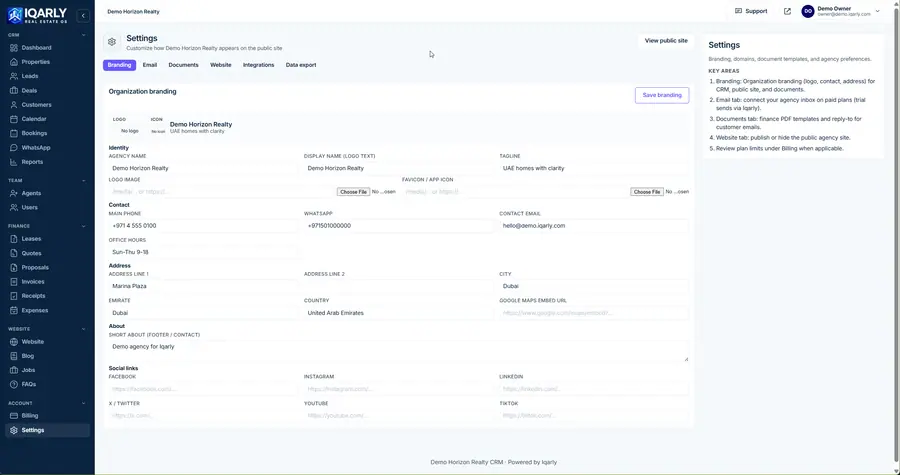Click the Short About textarea
The height and width of the screenshot is (475, 900).
(398, 351)
